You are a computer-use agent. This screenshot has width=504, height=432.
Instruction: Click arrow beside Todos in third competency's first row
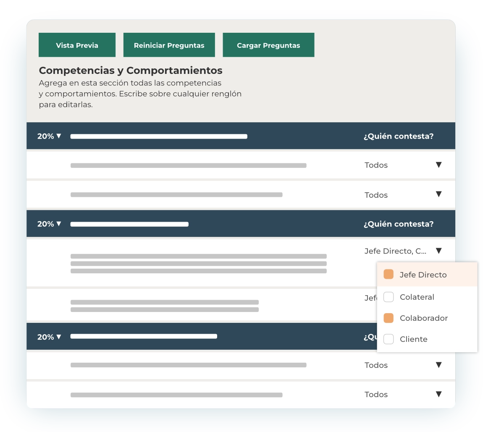[x=438, y=365]
